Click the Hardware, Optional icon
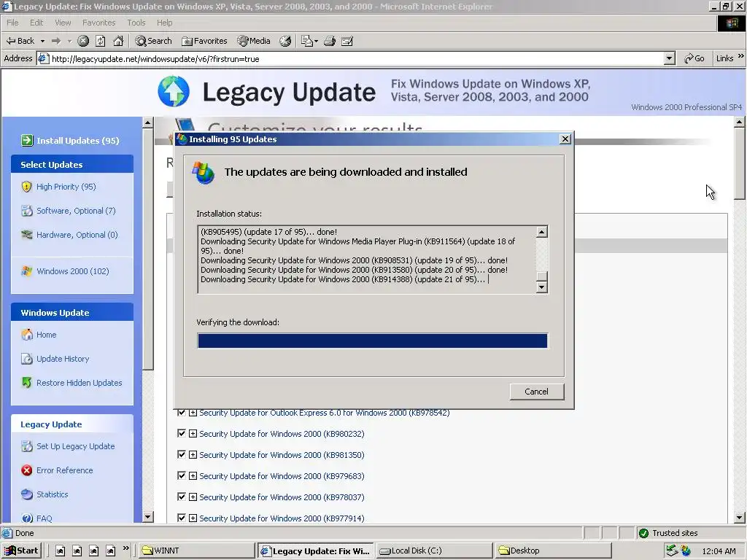This screenshot has width=747, height=560. (27, 235)
